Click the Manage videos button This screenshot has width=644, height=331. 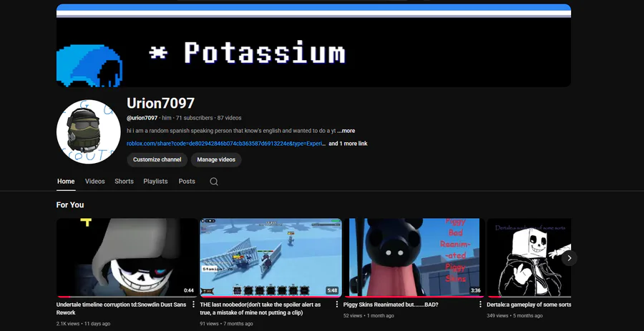[216, 159]
